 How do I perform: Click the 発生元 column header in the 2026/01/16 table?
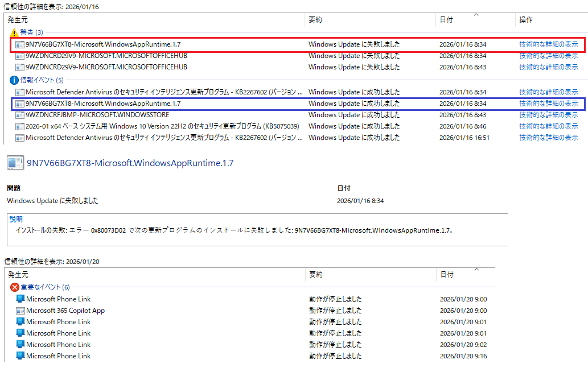click(18, 20)
